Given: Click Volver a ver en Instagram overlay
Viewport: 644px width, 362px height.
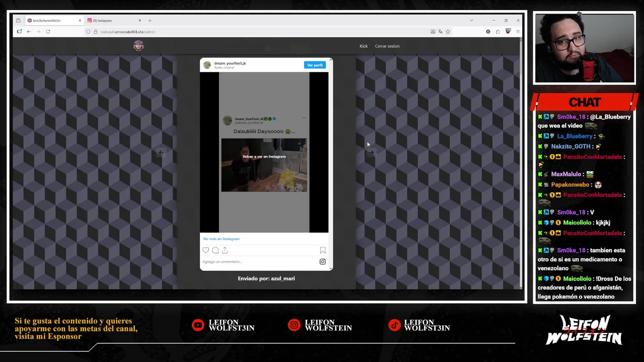Looking at the screenshot, I should [x=264, y=156].
